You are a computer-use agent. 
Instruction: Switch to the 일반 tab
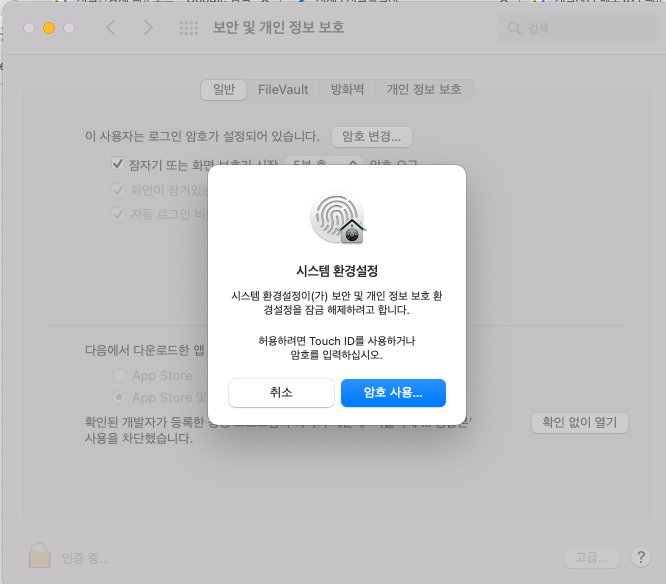click(224, 90)
